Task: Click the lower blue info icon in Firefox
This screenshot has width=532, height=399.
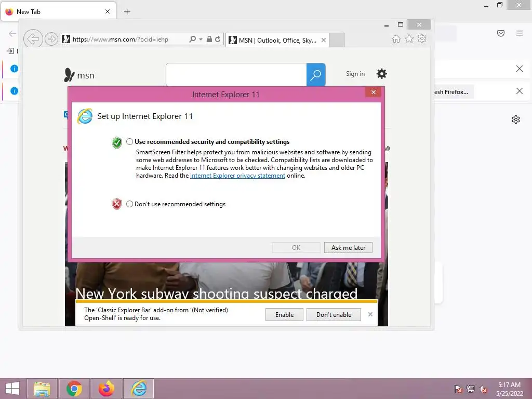Action: (x=14, y=91)
